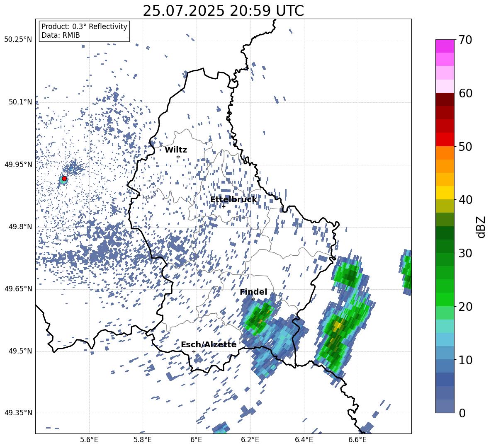The image size is (491, 448).
Task: Click the Wiltz city label
Action: pyautogui.click(x=176, y=150)
